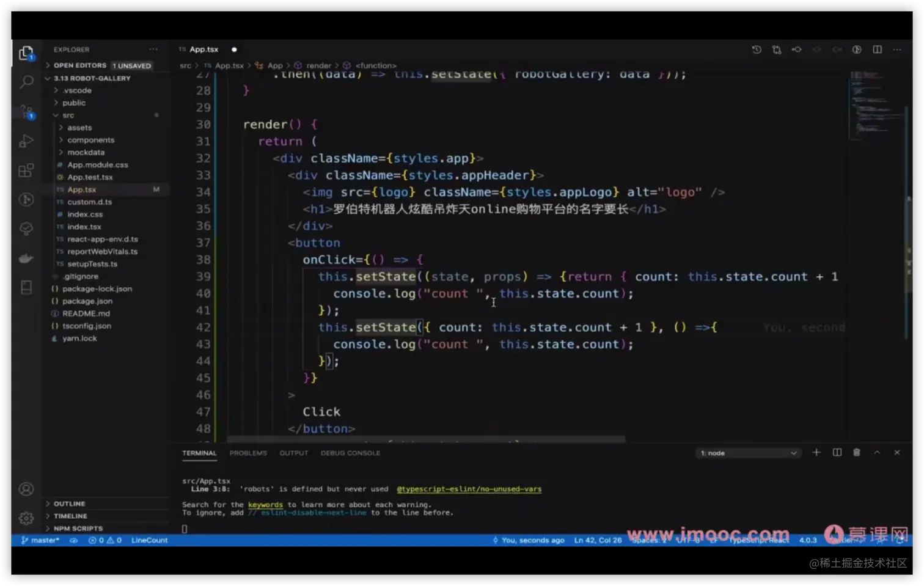The width and height of the screenshot is (924, 586).
Task: Click LineCount in the status bar
Action: [x=149, y=540]
